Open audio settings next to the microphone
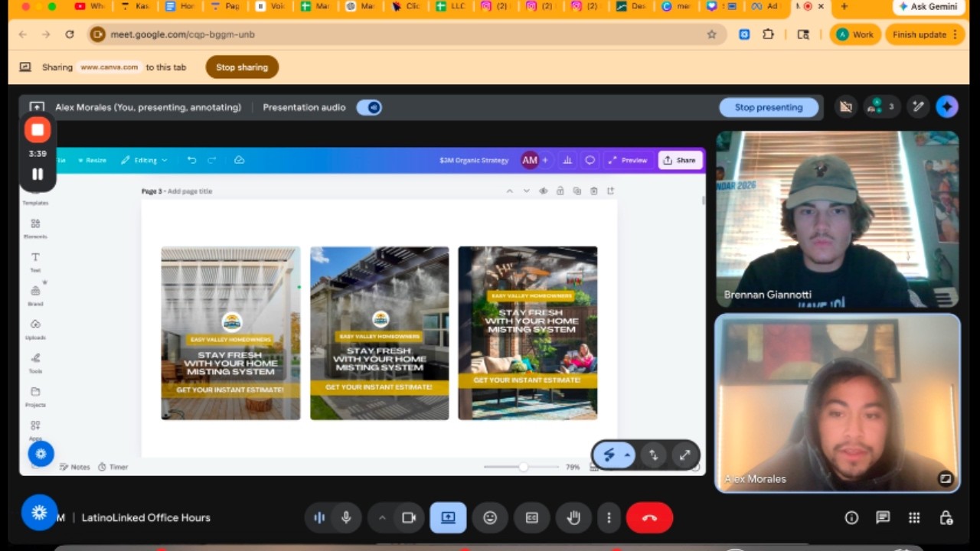Image resolution: width=980 pixels, height=551 pixels. click(x=319, y=518)
